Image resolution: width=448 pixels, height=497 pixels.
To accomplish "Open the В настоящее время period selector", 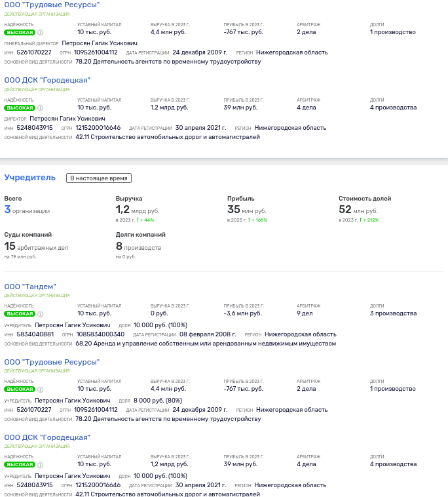I will pyautogui.click(x=100, y=178).
